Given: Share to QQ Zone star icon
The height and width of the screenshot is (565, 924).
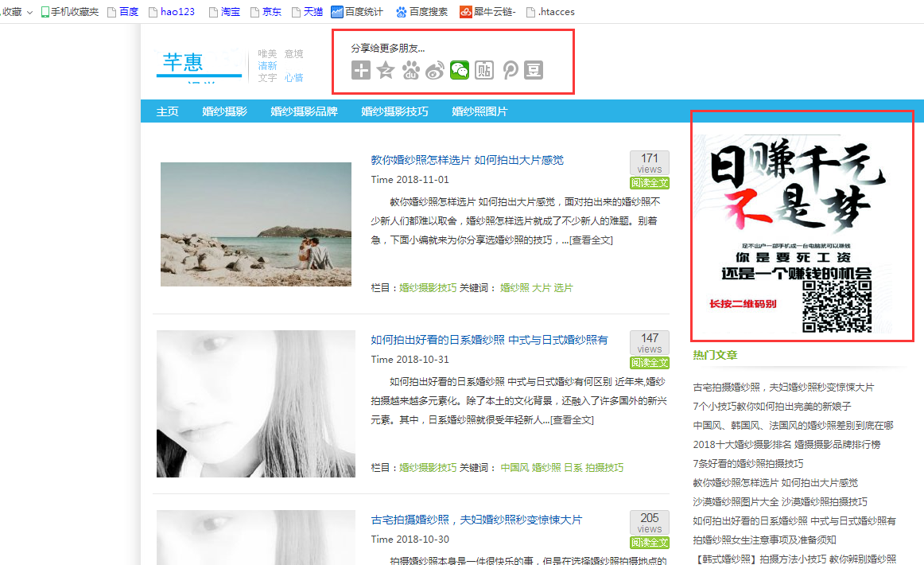Looking at the screenshot, I should coord(386,70).
